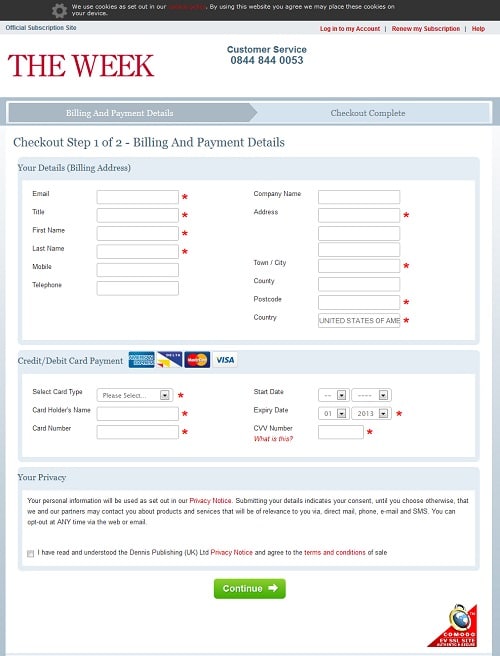
Task: Click the Postcode input field
Action: 359,302
